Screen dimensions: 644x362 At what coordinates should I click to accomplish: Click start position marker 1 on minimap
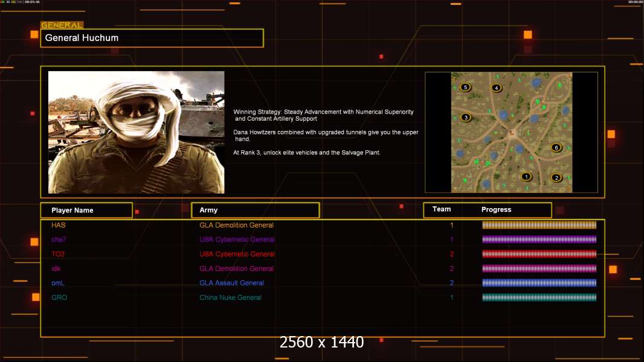pos(526,177)
